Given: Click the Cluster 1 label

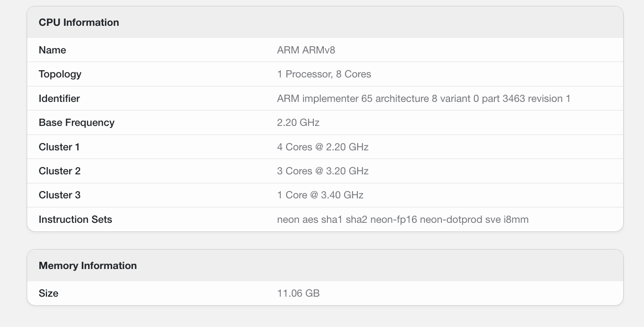Looking at the screenshot, I should pyautogui.click(x=59, y=147).
